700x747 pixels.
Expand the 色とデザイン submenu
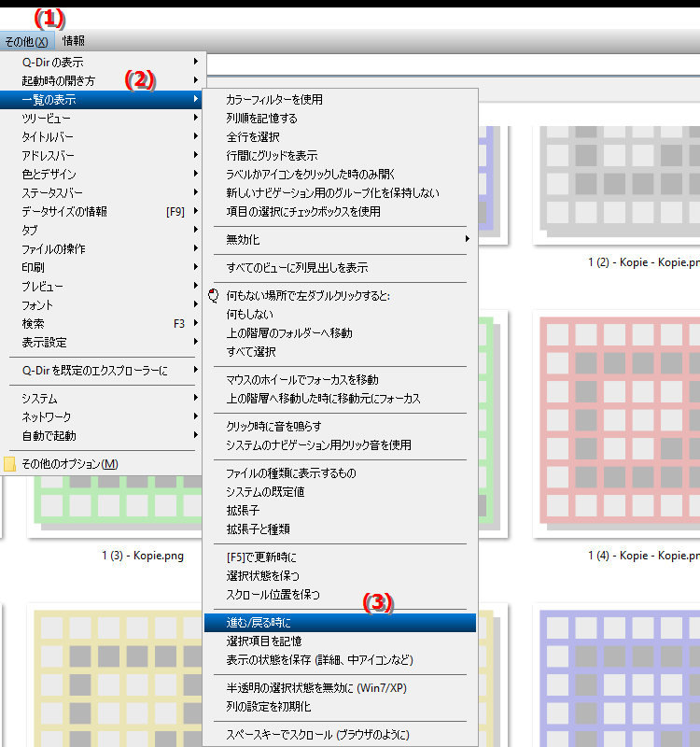tap(102, 174)
